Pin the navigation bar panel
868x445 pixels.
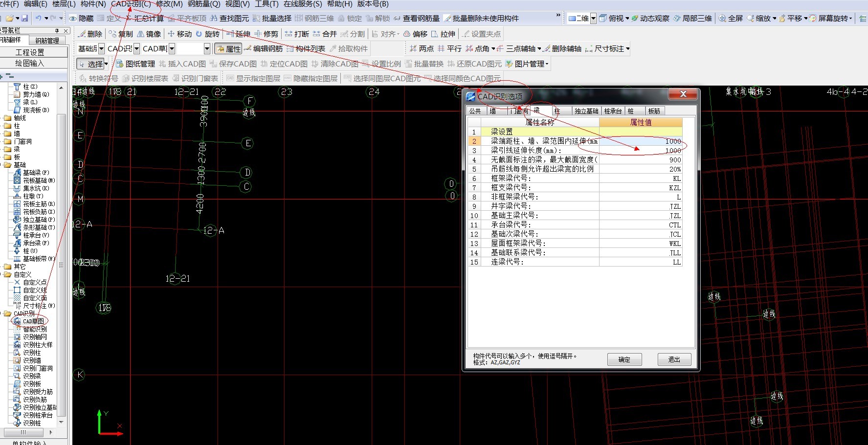coord(57,30)
